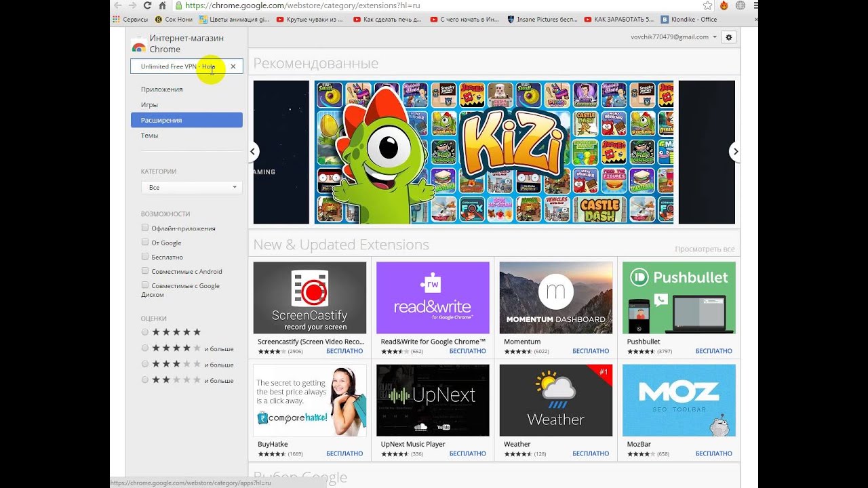Open the MozBar extension thumbnail
Image resolution: width=868 pixels, height=488 pixels.
[679, 401]
